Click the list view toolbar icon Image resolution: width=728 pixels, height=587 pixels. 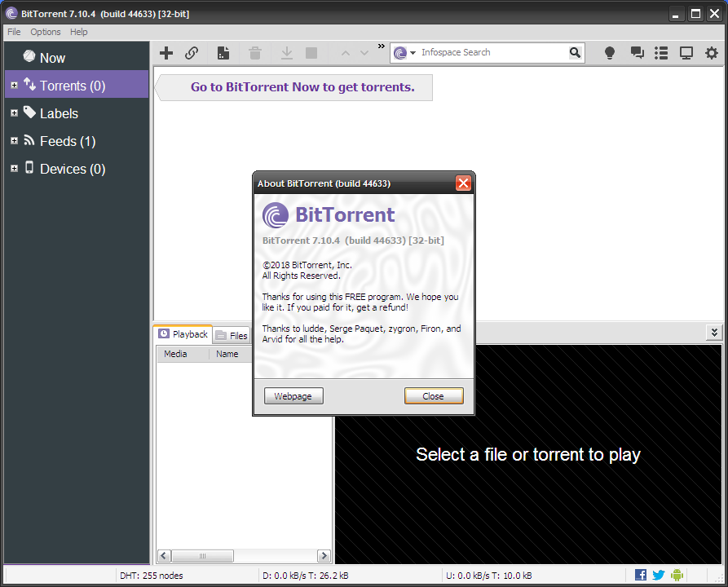coord(661,53)
